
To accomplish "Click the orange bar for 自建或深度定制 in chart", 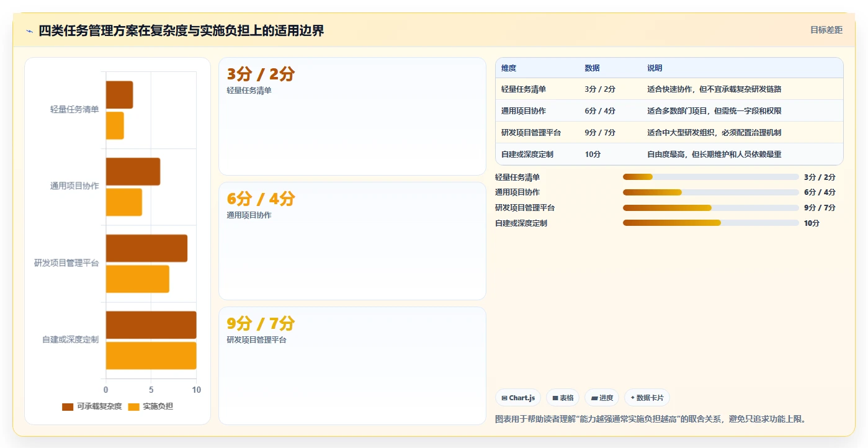I will point(151,356).
